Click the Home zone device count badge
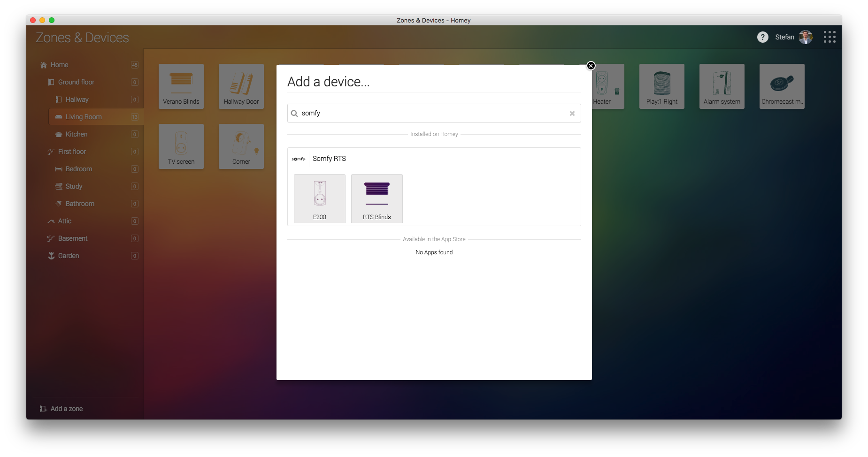 point(135,65)
